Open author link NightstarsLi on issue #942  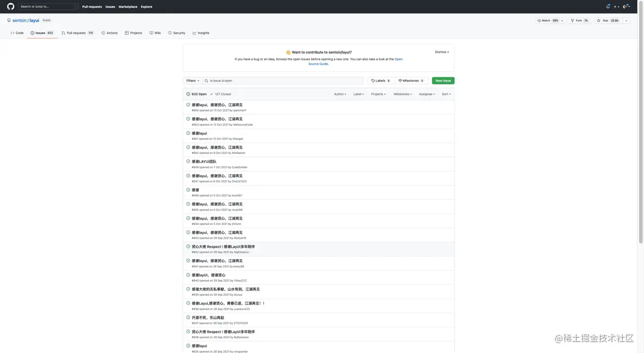[241, 252]
